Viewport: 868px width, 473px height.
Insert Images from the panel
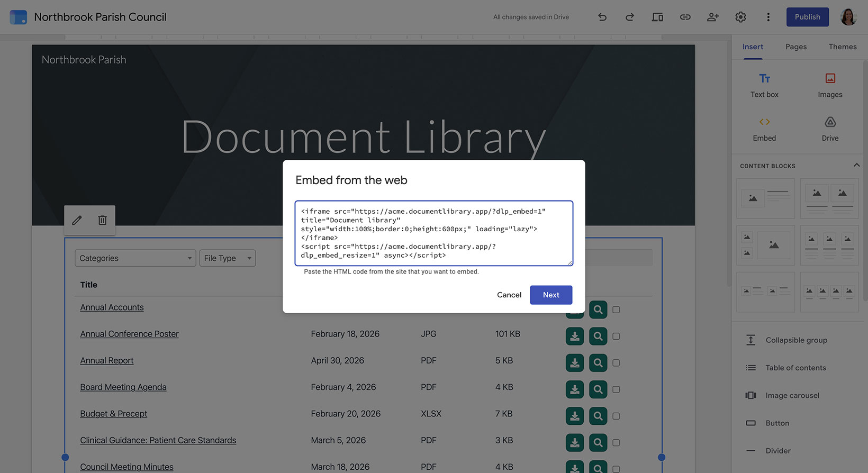(830, 85)
